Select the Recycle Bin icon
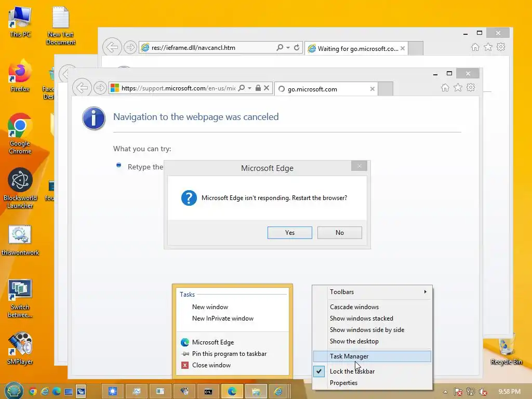The width and height of the screenshot is (532, 399). (506, 349)
